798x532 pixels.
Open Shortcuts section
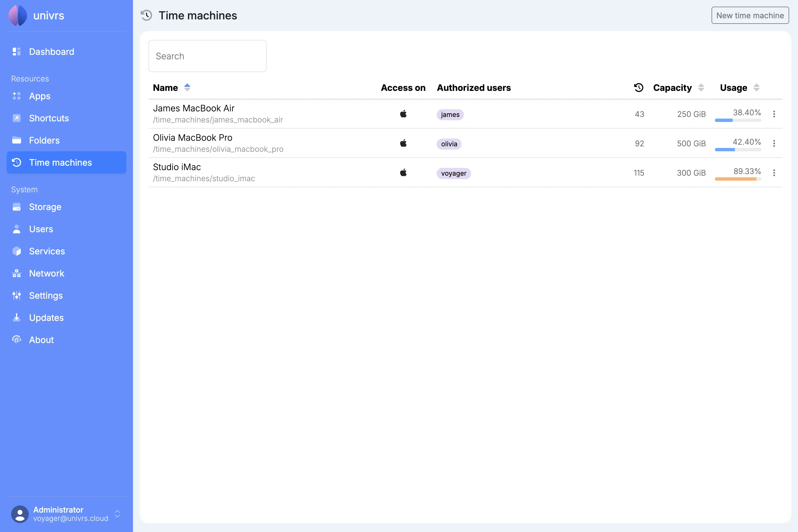click(x=66, y=118)
